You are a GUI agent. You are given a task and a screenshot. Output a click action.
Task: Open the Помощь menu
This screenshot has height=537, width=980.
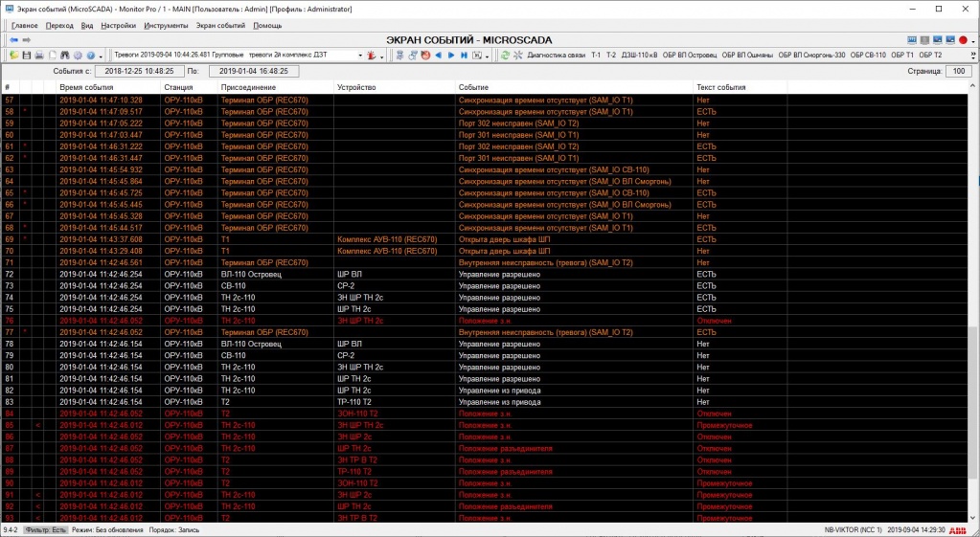click(267, 26)
